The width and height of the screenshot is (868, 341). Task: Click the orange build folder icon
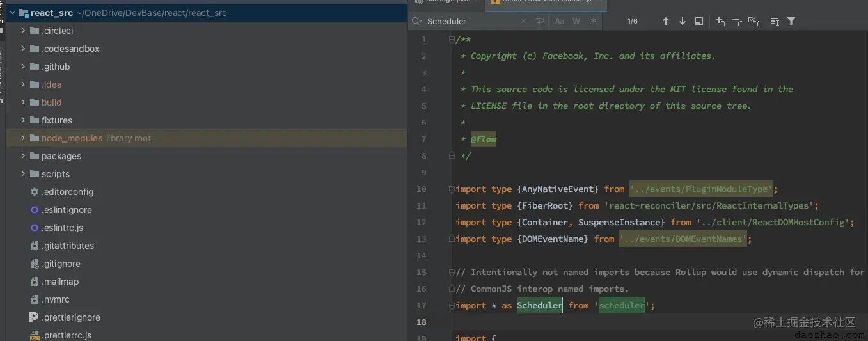[x=35, y=102]
